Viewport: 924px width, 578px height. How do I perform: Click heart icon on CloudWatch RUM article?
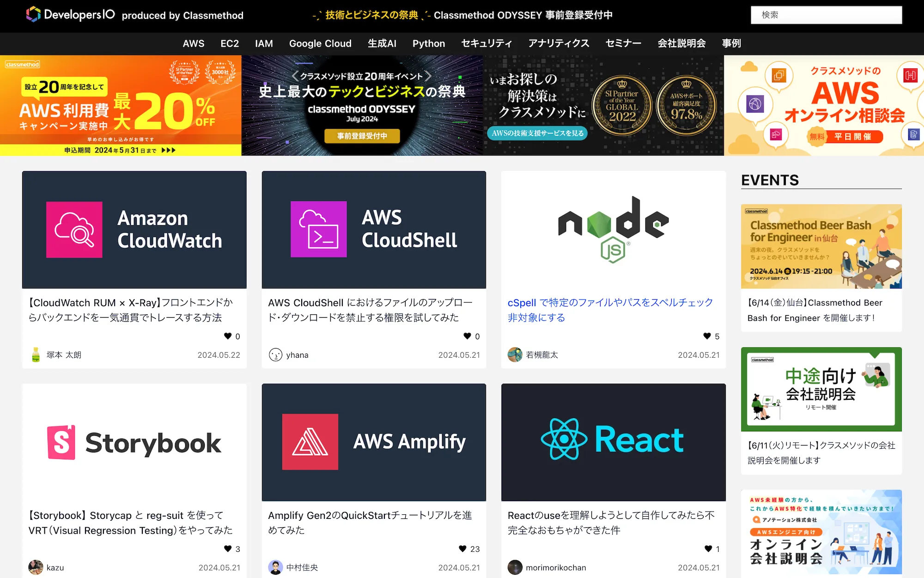click(228, 336)
